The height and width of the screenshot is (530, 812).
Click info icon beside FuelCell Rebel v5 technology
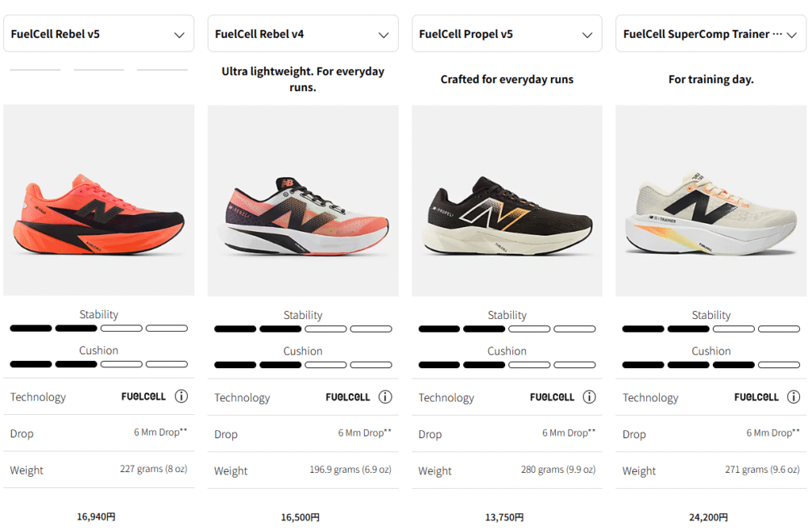pyautogui.click(x=181, y=396)
